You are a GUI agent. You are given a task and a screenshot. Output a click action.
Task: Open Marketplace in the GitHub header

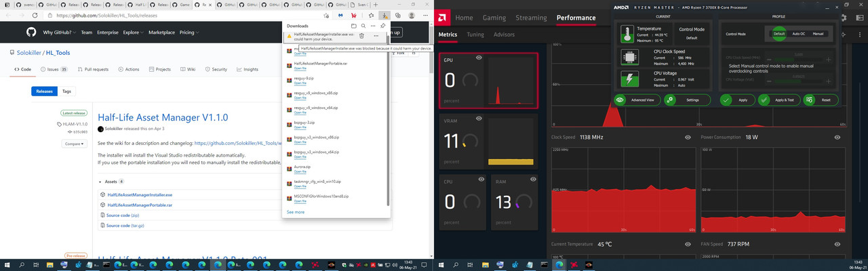[x=161, y=32]
